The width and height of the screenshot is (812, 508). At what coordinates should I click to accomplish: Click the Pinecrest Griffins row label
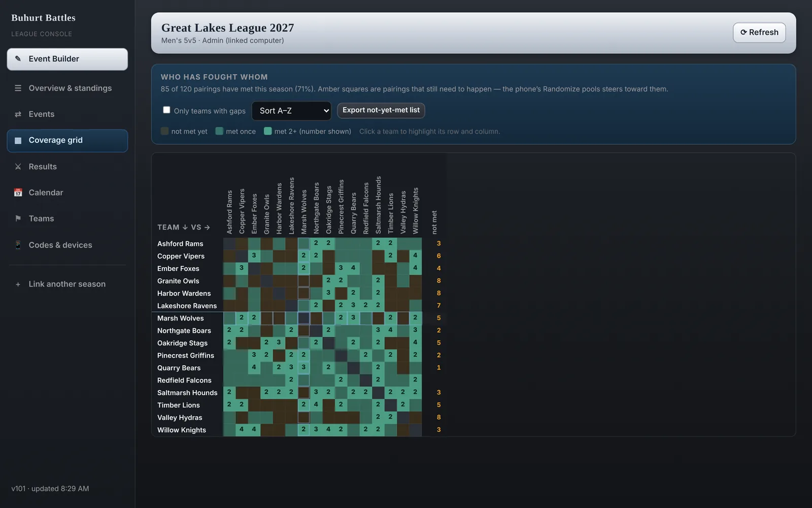click(x=185, y=356)
